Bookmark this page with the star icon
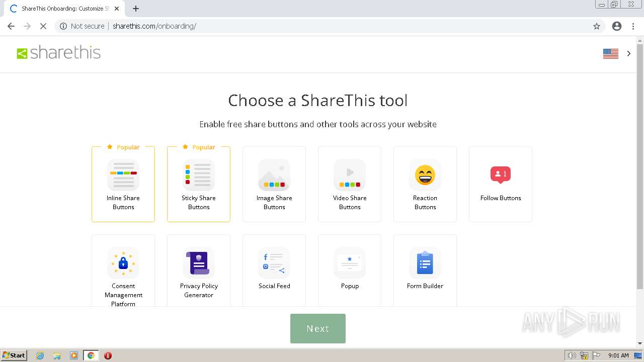The image size is (644, 362). coord(597,26)
